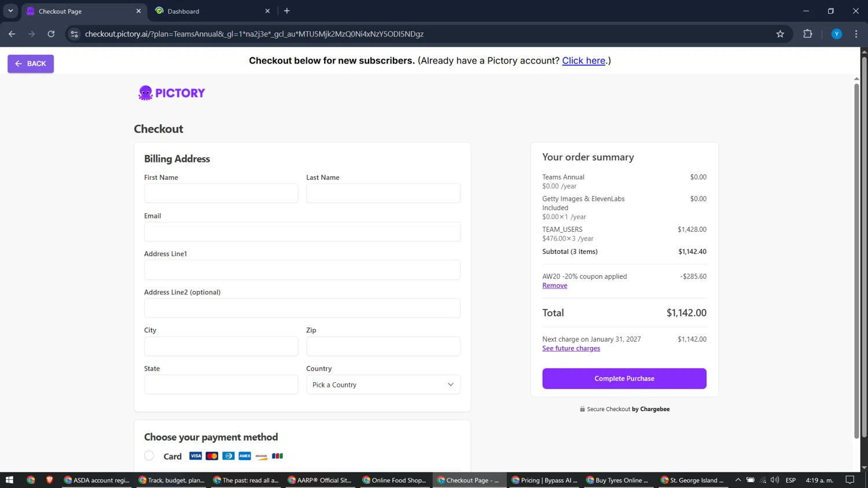This screenshot has height=488, width=868.
Task: Open the Brave browser taskbar icon
Action: coord(50,480)
